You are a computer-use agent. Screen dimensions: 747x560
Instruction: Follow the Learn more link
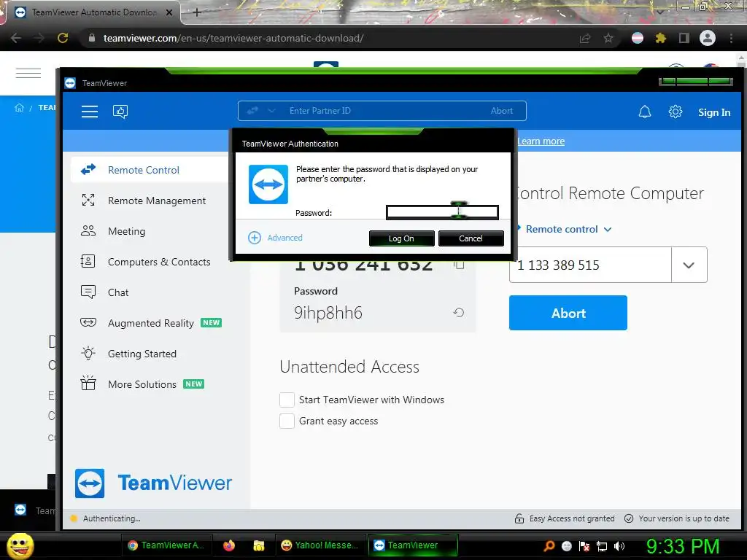(541, 141)
